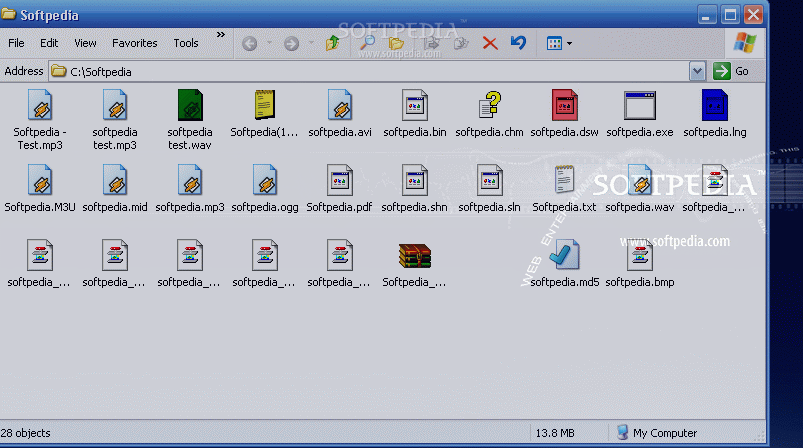This screenshot has height=448, width=803.
Task: Click the green Go button
Action: pyautogui.click(x=731, y=71)
